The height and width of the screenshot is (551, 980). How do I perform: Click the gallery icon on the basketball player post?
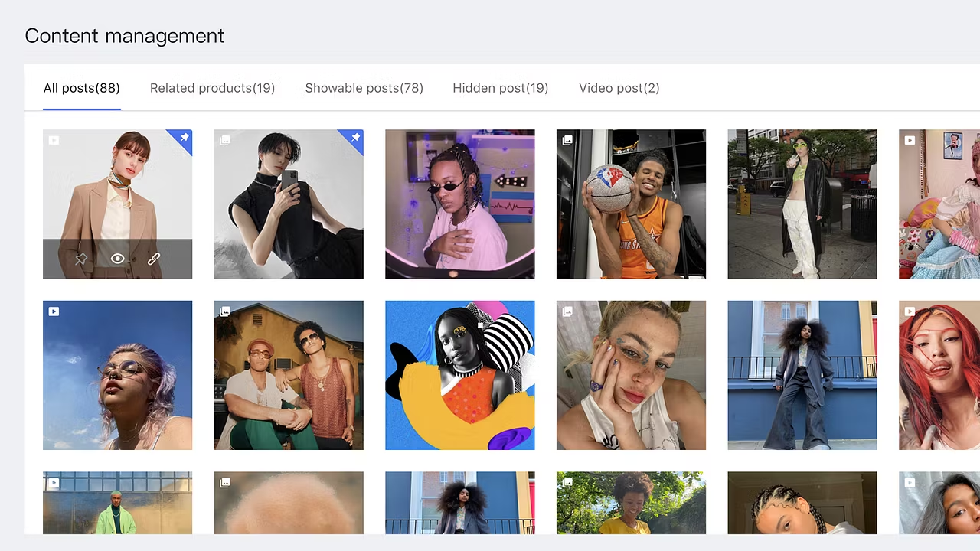(x=567, y=140)
